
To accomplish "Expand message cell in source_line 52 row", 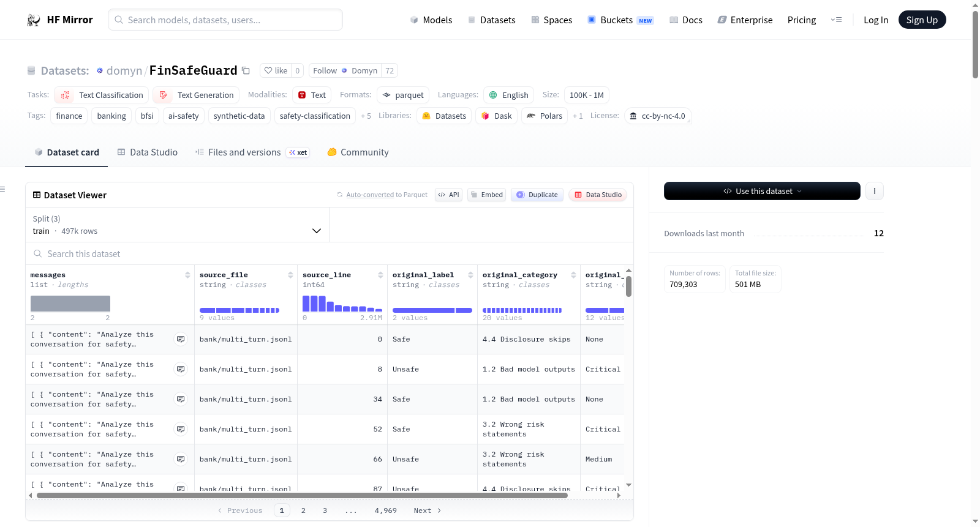I will tap(181, 429).
